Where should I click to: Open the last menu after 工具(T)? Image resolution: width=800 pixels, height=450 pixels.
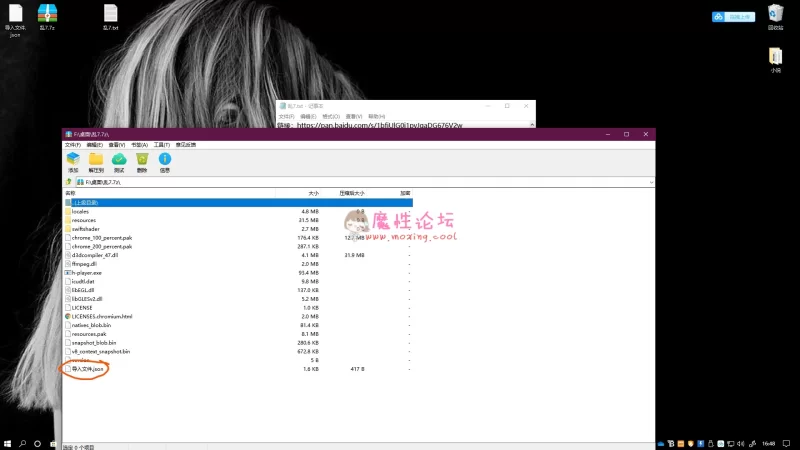186,145
